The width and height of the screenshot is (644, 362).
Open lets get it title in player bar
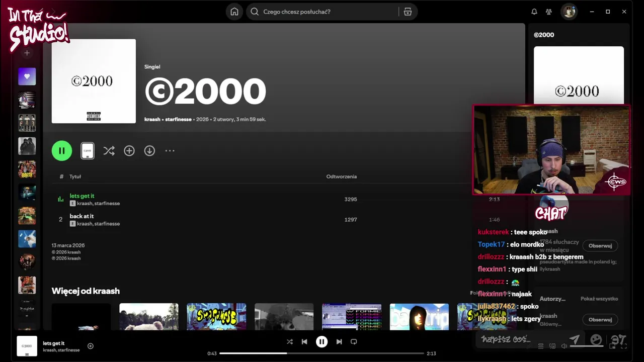(x=54, y=343)
